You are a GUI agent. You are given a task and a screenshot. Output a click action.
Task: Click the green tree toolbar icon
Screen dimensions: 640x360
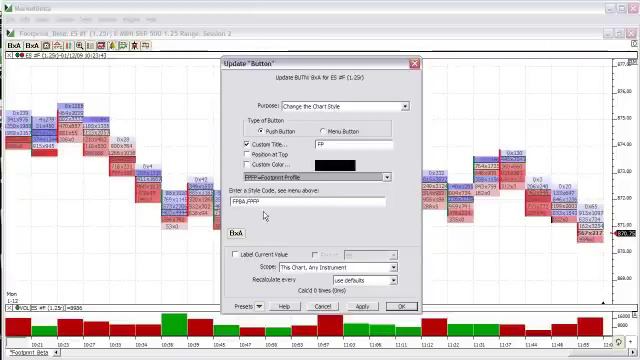click(112, 45)
